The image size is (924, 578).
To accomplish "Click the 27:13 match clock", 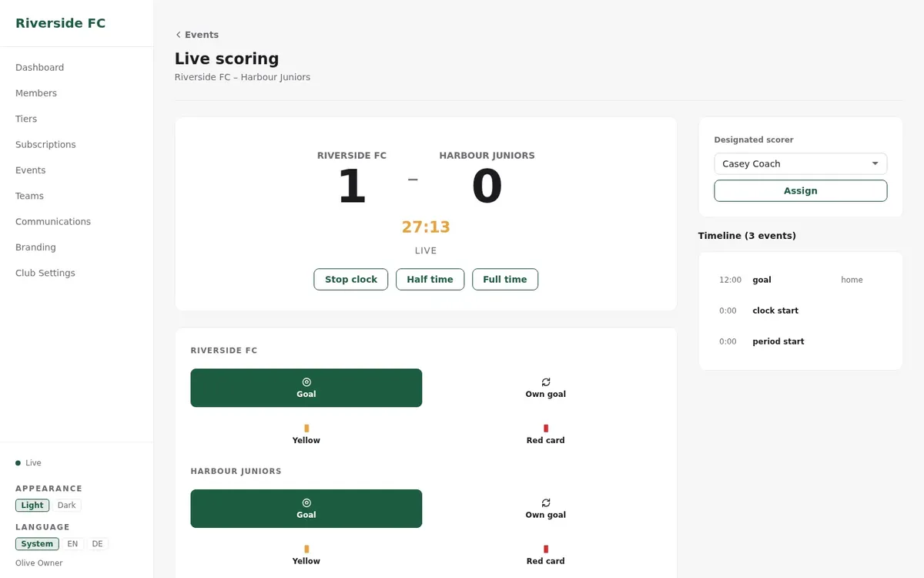I will click(426, 227).
